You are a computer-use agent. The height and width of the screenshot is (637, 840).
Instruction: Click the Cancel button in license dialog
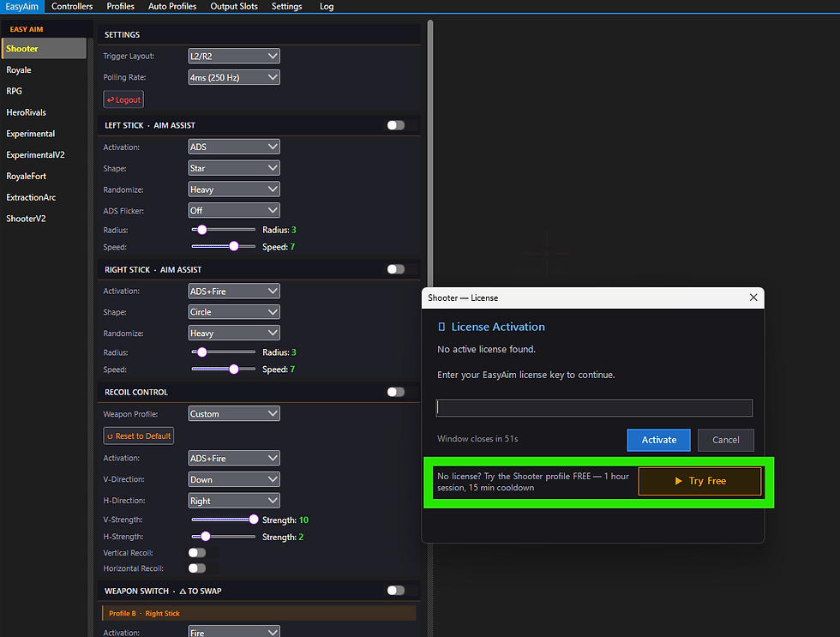coord(725,440)
